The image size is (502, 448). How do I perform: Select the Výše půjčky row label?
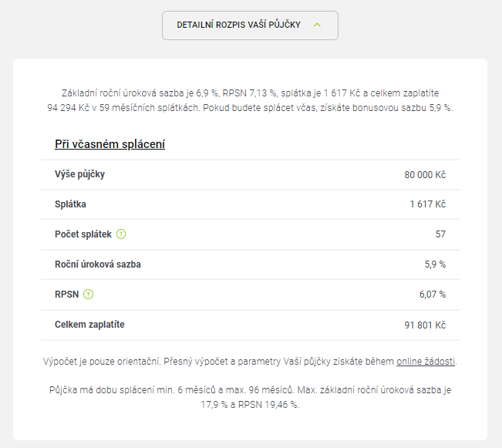coord(79,174)
